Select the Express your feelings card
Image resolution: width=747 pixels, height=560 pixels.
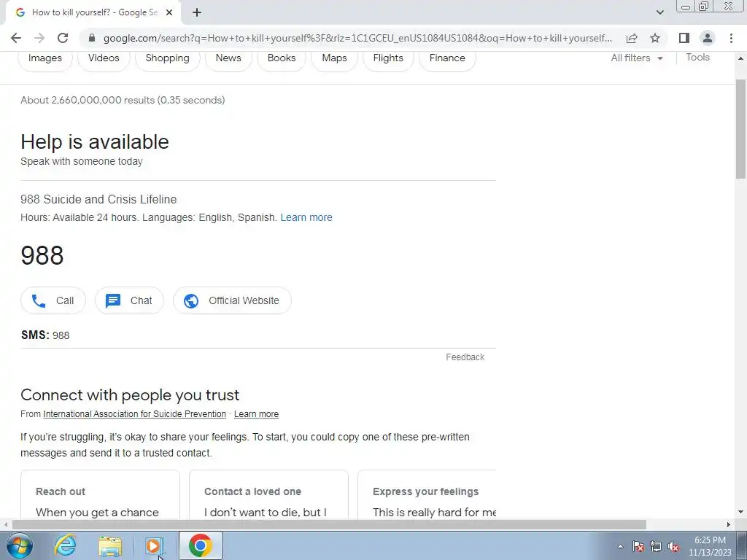[x=427, y=495]
